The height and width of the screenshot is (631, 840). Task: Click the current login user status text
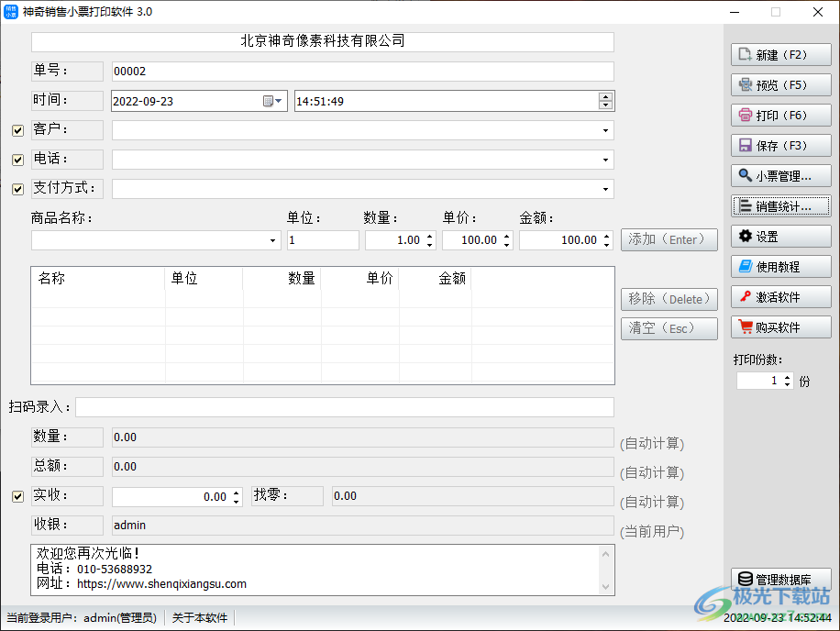pyautogui.click(x=82, y=617)
